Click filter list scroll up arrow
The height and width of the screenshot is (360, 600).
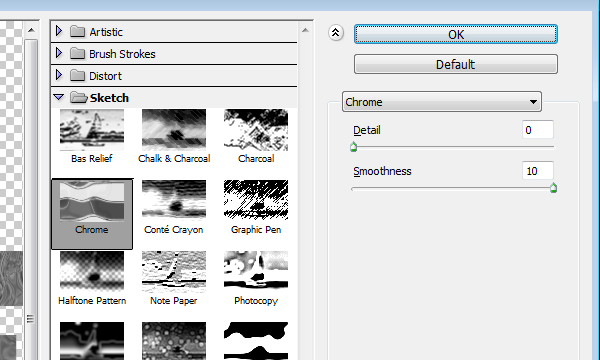click(x=305, y=30)
